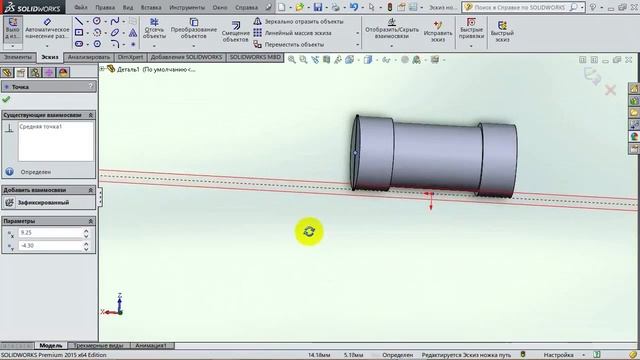Viewport: 640px width, 360px height.
Task: Open the FeatureManager design tree tab icon
Action: coord(7,73)
